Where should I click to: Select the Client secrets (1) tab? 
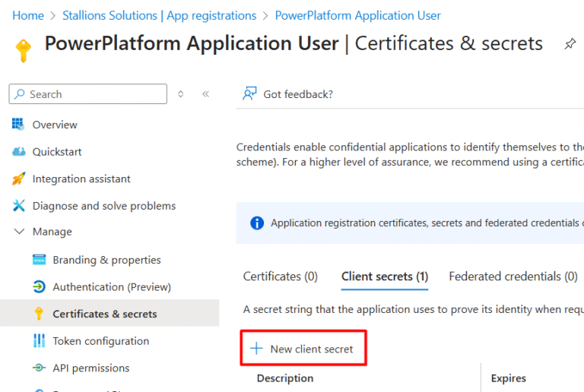pos(384,277)
